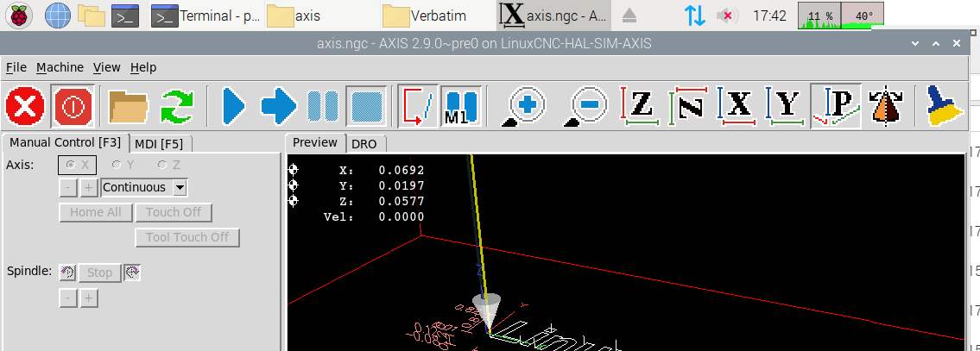Click the axis.ngc AXIS taskbar entry
The width and height of the screenshot is (980, 351).
553,16
